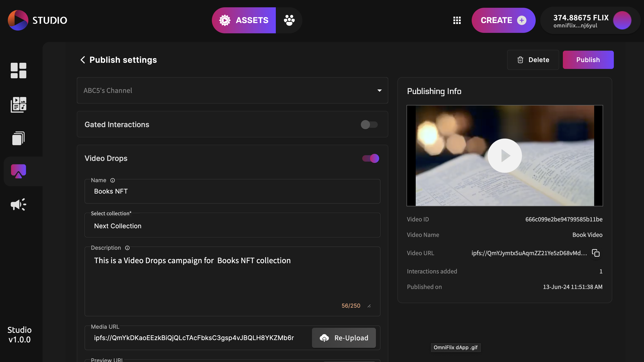
Task: Switch to the community paw tab
Action: point(289,20)
